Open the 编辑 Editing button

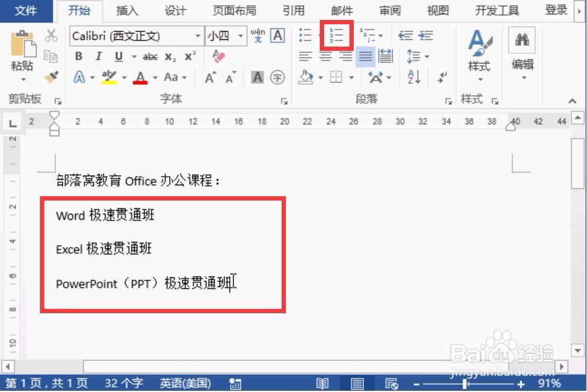(522, 53)
